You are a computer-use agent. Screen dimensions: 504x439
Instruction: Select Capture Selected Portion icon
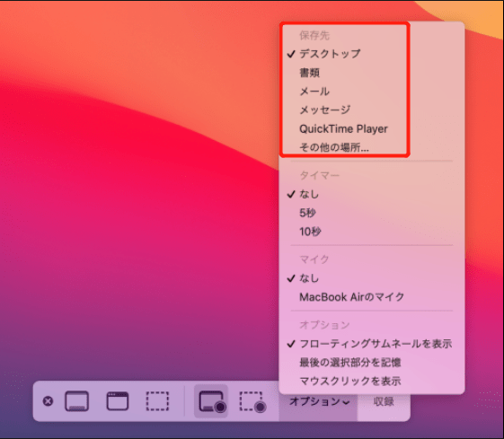(x=157, y=401)
